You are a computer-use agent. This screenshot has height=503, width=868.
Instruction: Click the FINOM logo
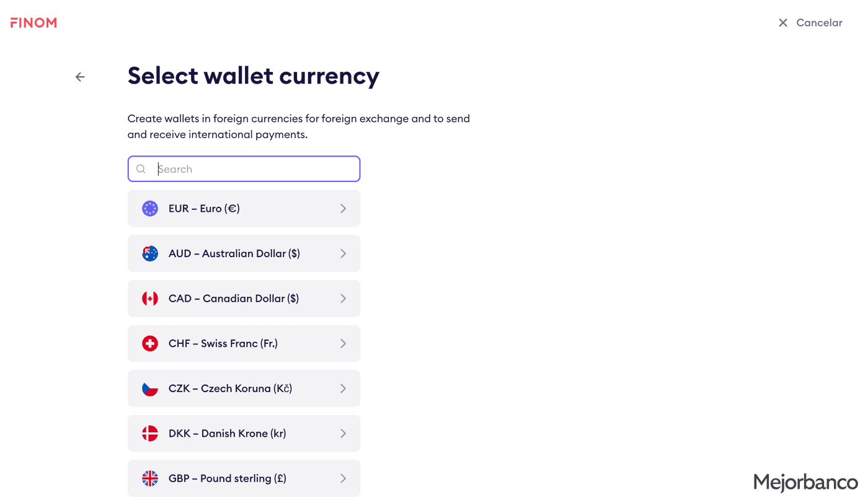[x=33, y=23]
